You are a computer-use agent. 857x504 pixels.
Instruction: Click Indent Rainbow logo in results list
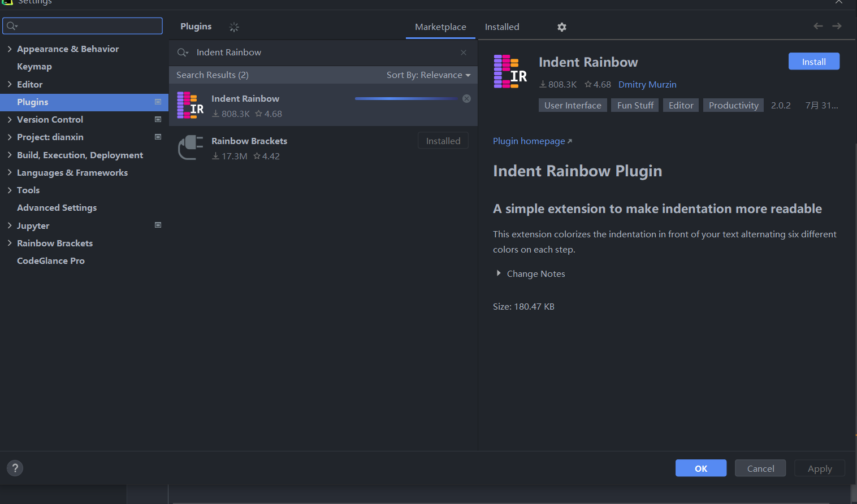tap(191, 105)
